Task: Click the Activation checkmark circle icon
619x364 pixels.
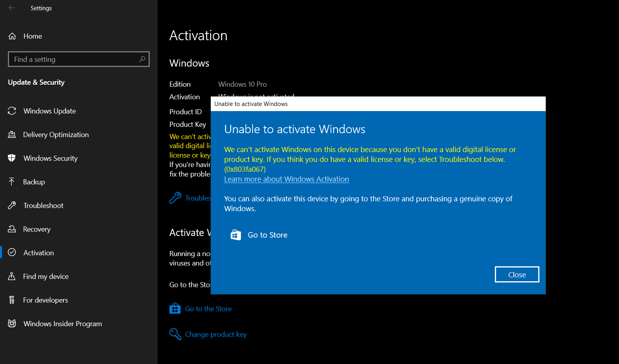Action: 12,253
